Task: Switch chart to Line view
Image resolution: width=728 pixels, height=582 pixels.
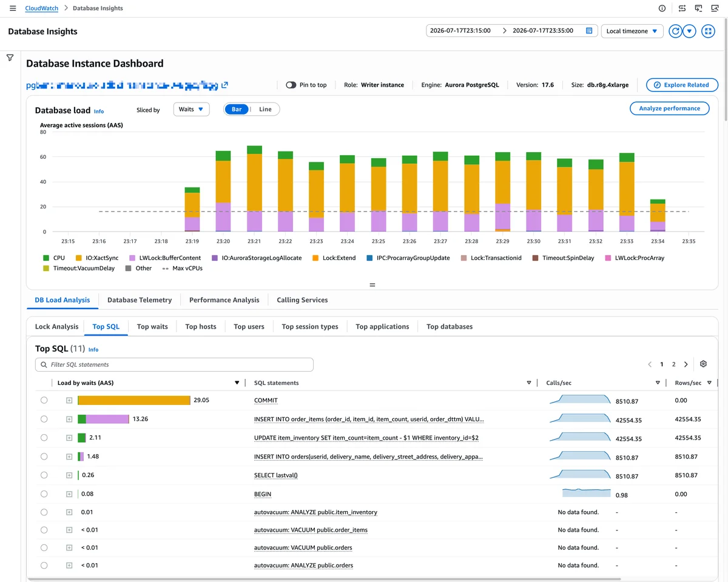Action: (265, 109)
